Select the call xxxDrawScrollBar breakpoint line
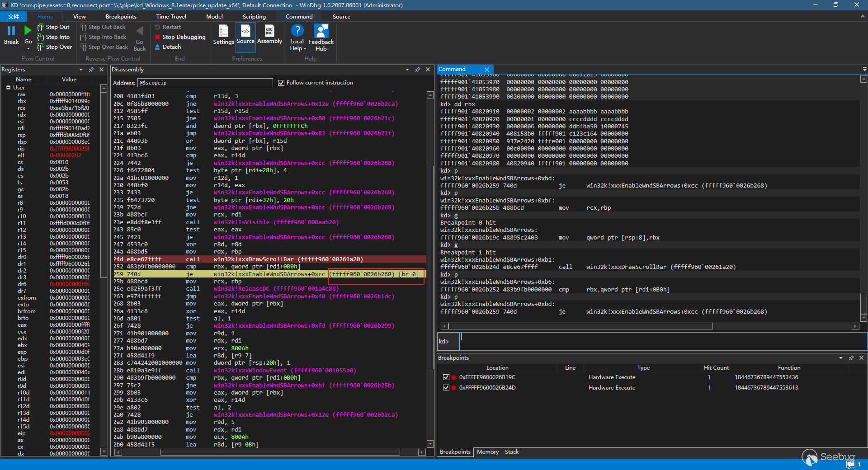 click(269, 259)
